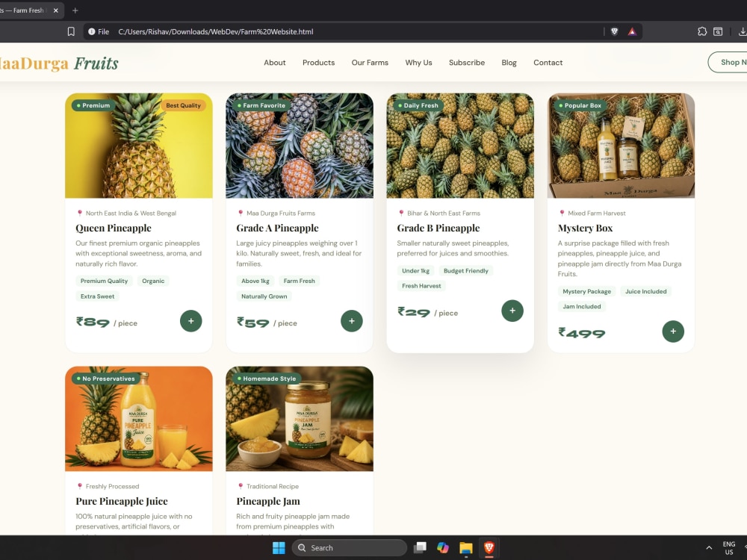The width and height of the screenshot is (747, 560).
Task: Click the taskbar Search box
Action: tap(349, 547)
